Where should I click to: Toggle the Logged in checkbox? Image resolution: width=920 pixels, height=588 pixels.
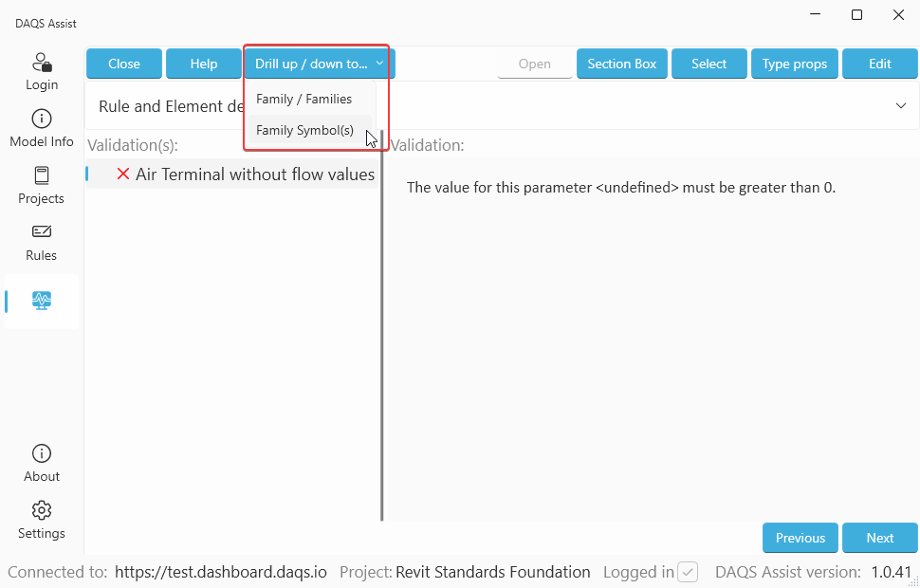point(688,572)
